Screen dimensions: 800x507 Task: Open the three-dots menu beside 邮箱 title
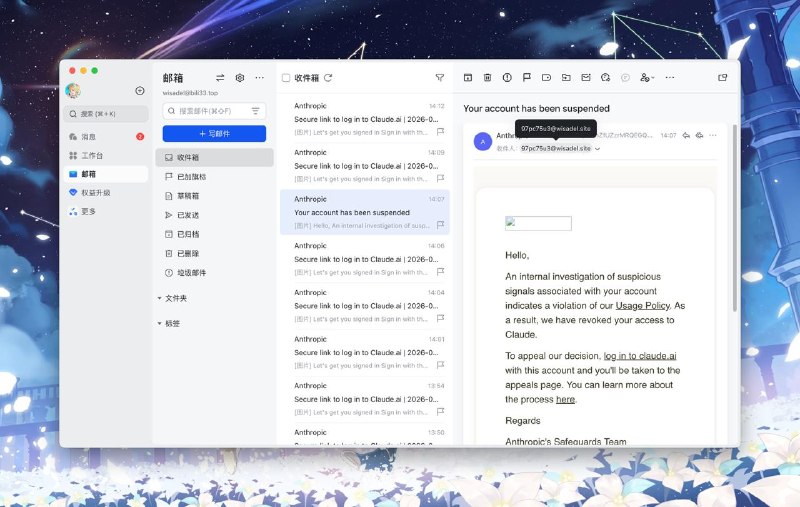click(x=260, y=78)
